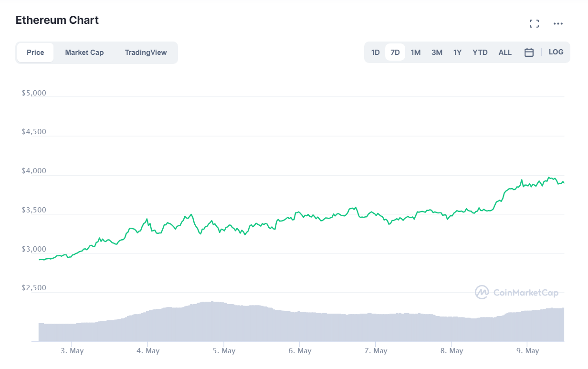Click the 4. May date label

pyautogui.click(x=147, y=351)
